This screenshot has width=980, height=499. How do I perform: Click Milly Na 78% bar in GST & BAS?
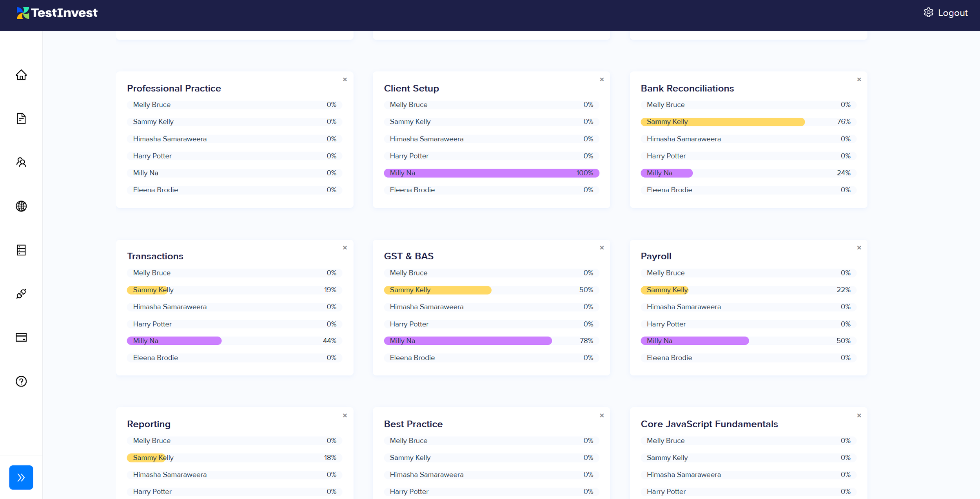[x=468, y=341]
